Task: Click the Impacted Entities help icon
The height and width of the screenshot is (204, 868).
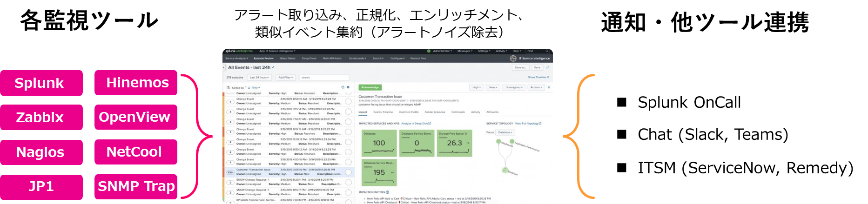Action: pos(388,192)
